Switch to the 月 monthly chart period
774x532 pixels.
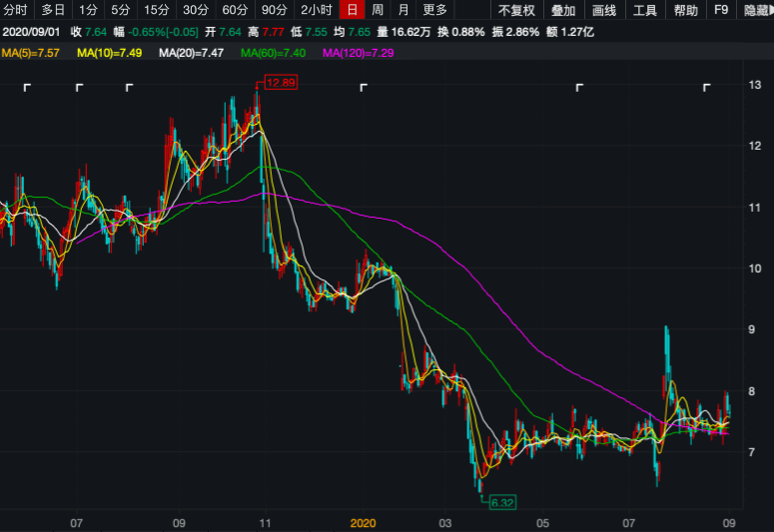(x=403, y=11)
